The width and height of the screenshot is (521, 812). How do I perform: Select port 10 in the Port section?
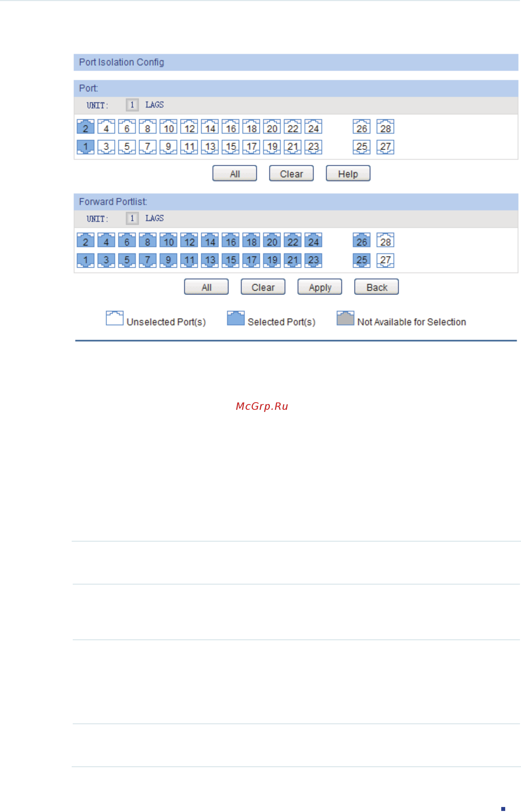tap(168, 126)
